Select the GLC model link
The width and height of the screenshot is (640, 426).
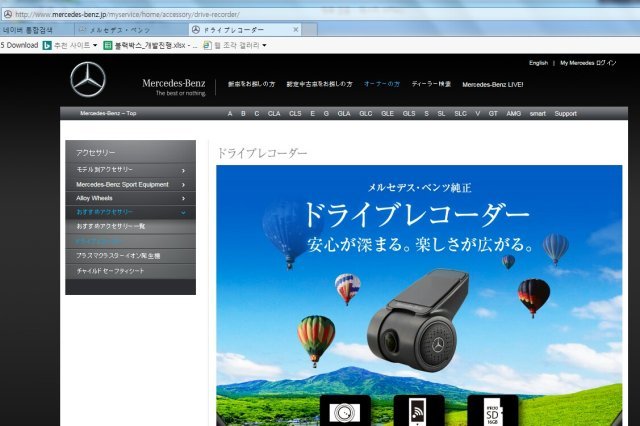tap(366, 113)
